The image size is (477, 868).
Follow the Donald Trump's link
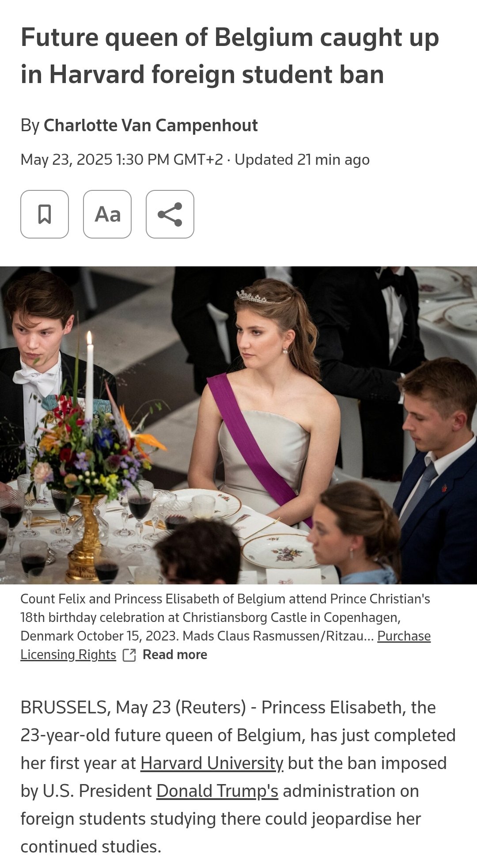click(x=217, y=791)
